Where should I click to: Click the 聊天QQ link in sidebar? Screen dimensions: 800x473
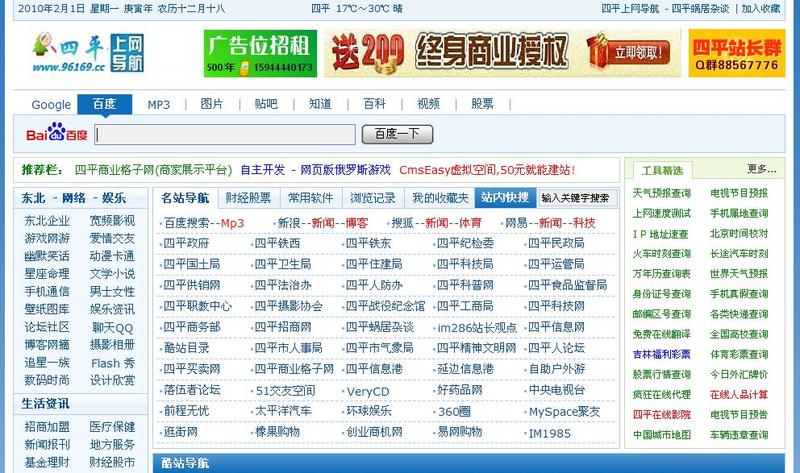point(112,326)
